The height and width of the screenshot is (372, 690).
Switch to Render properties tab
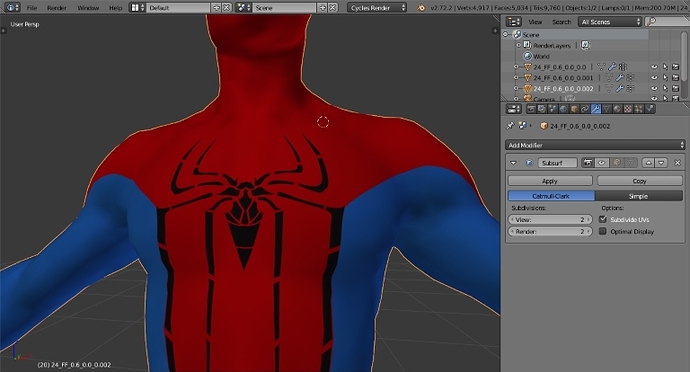point(531,109)
